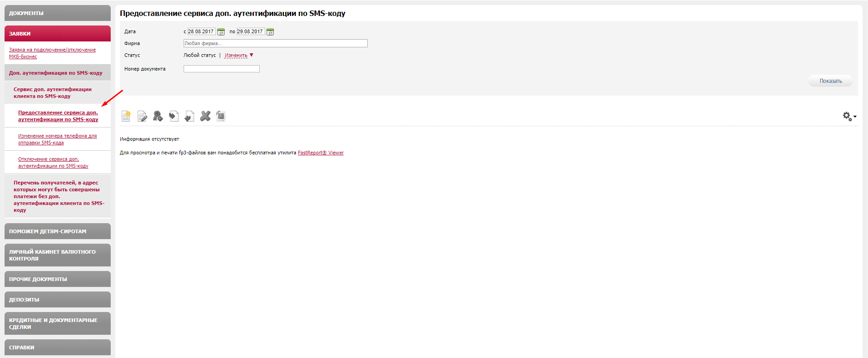Click the Показать button

click(830, 81)
